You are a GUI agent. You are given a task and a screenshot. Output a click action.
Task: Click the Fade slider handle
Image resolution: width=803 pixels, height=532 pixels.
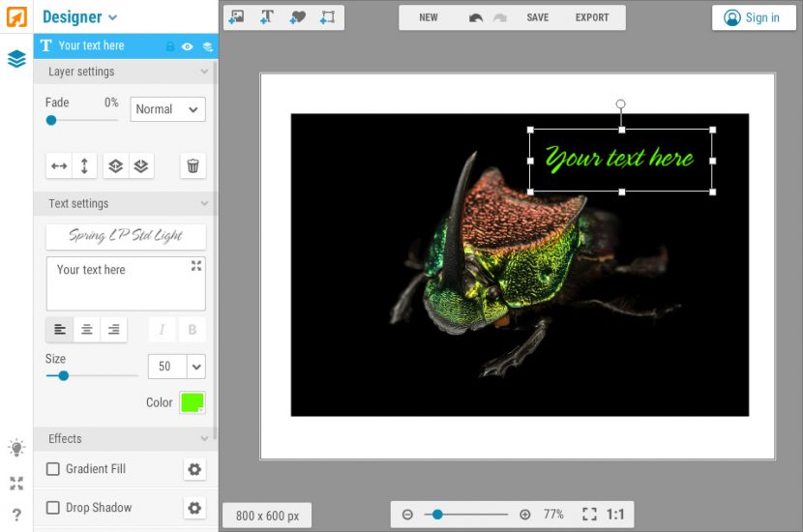51,120
